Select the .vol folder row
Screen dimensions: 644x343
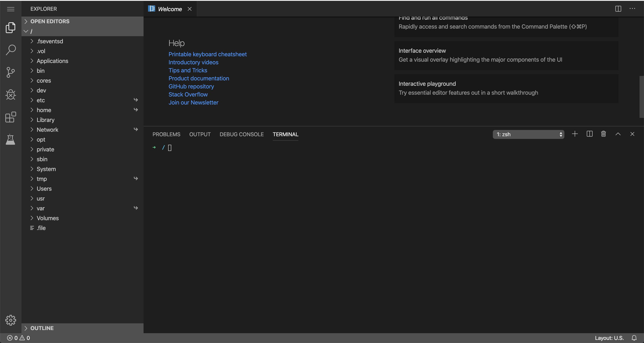pos(83,51)
